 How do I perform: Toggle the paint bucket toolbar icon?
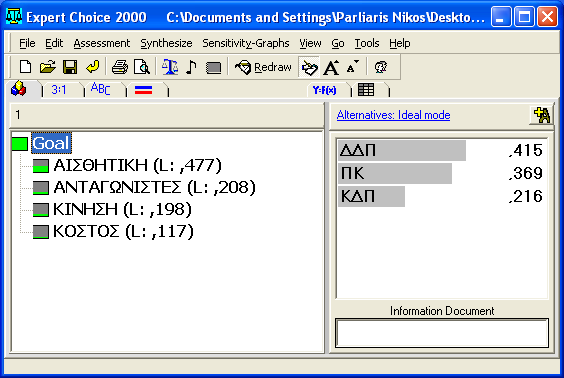coord(309,67)
